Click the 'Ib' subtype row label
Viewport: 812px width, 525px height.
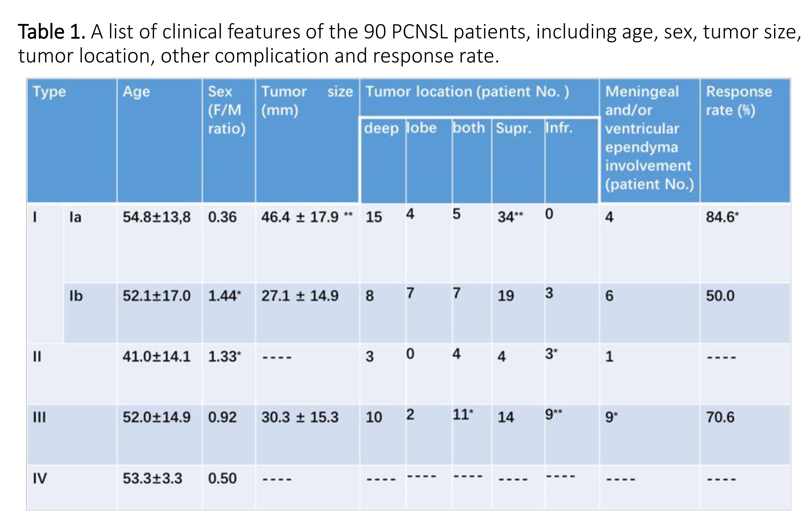[76, 296]
